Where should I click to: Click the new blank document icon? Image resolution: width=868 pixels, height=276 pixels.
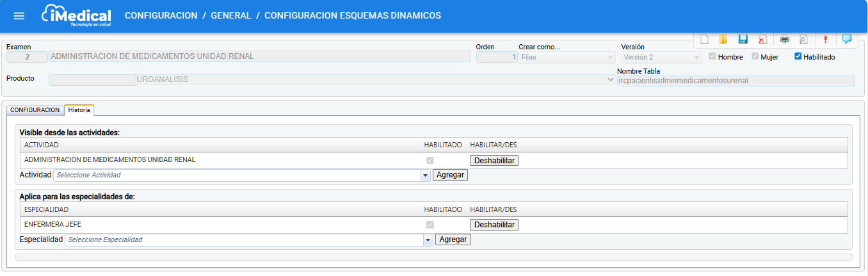coord(704,39)
